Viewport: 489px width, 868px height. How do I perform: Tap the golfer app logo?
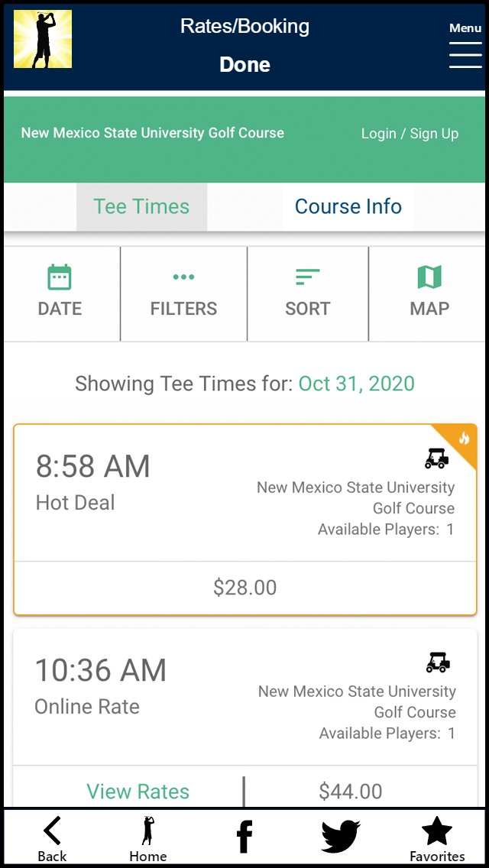point(42,40)
